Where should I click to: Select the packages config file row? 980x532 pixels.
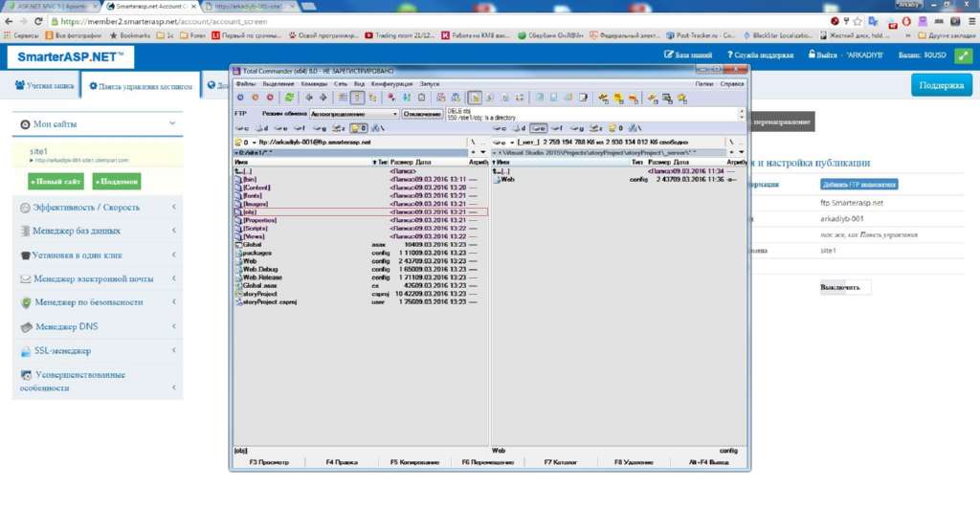coord(360,254)
